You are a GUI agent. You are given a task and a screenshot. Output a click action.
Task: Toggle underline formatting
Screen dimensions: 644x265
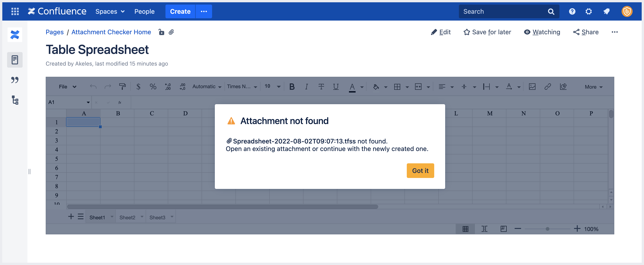coord(336,87)
